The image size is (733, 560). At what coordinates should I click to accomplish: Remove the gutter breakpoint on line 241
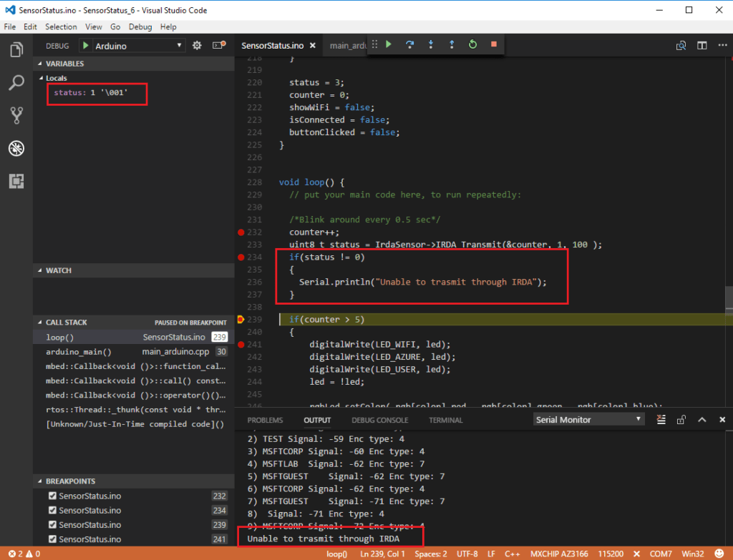[241, 344]
